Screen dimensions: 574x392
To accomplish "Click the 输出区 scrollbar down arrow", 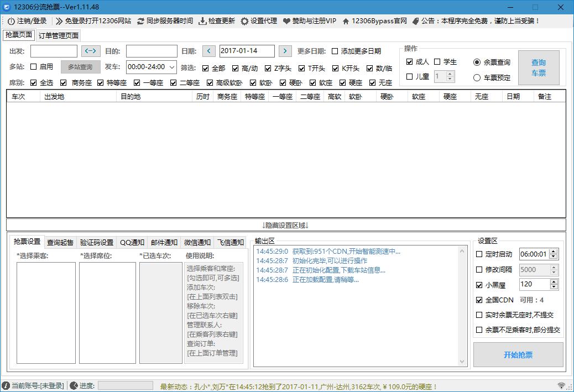I will pyautogui.click(x=462, y=362).
